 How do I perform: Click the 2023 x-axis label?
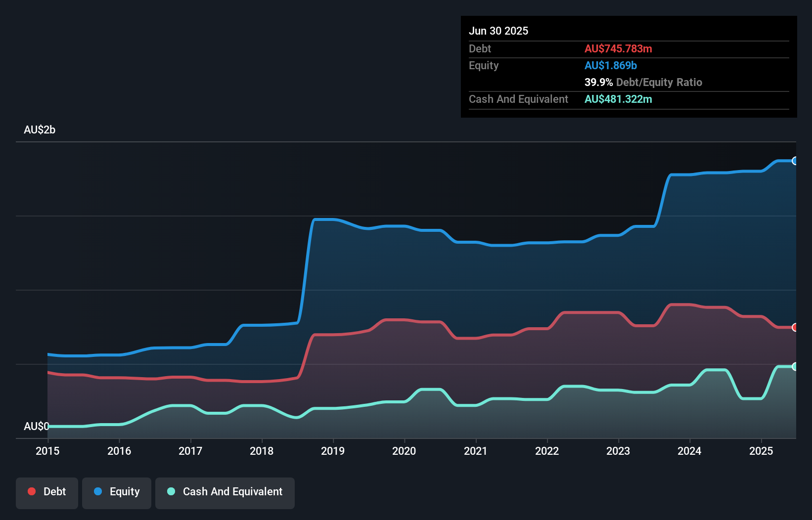[618, 451]
